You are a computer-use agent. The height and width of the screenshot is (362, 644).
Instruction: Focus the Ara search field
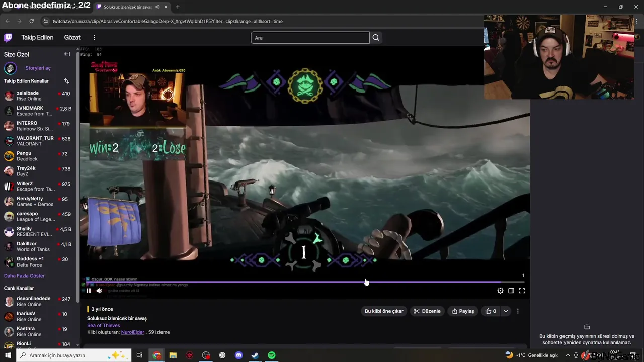click(x=310, y=38)
